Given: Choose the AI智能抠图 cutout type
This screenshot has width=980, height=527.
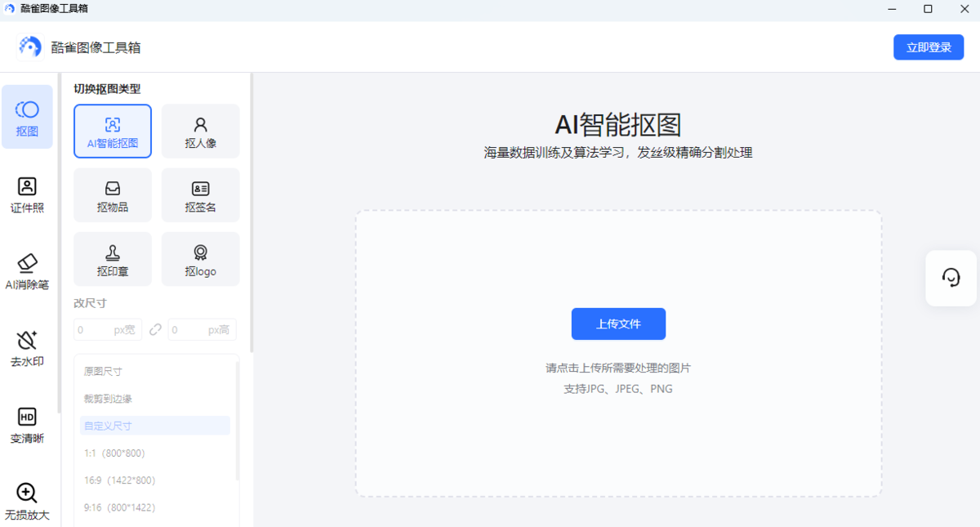Looking at the screenshot, I should tap(113, 131).
